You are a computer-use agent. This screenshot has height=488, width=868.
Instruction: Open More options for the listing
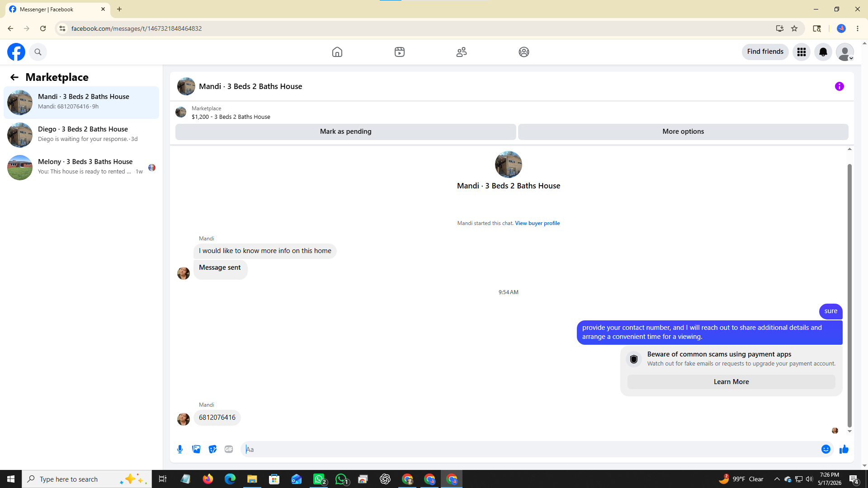click(x=683, y=131)
